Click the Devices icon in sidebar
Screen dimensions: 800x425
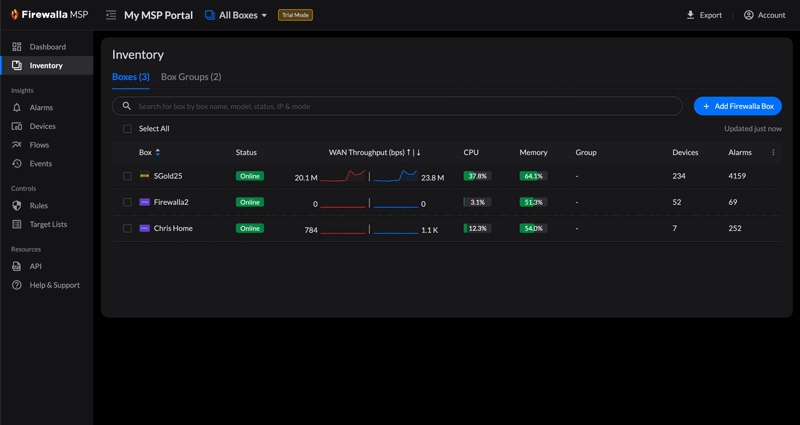[17, 126]
